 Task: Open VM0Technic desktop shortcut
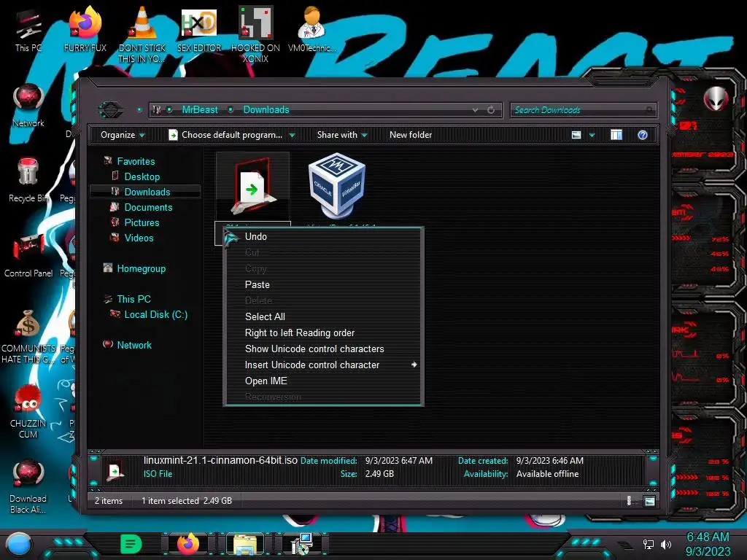(312, 29)
